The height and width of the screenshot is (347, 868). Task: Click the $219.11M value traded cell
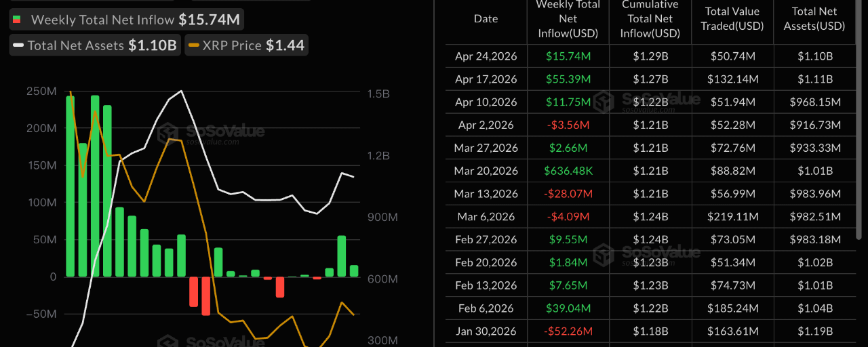(732, 217)
